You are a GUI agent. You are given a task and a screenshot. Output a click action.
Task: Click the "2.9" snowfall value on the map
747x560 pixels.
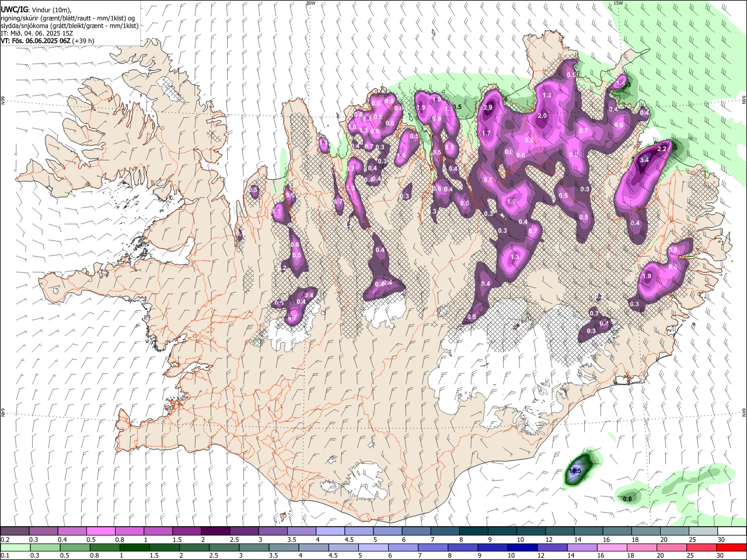pyautogui.click(x=488, y=108)
